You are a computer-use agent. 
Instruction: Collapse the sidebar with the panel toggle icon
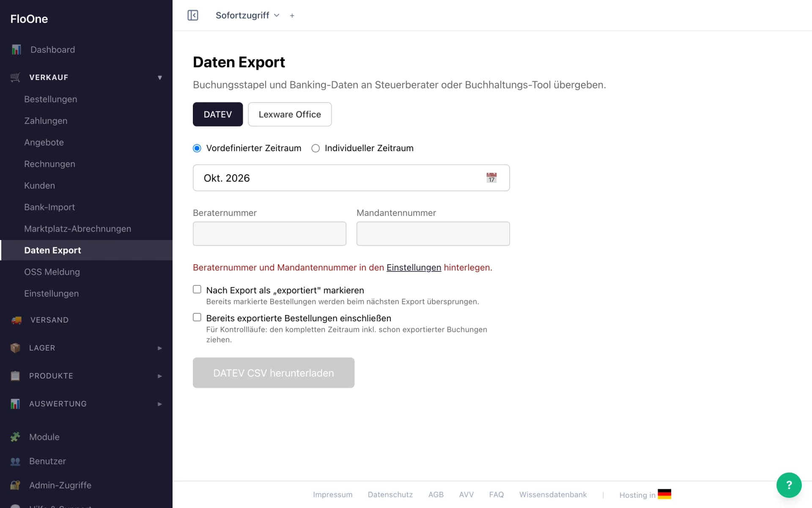[193, 15]
